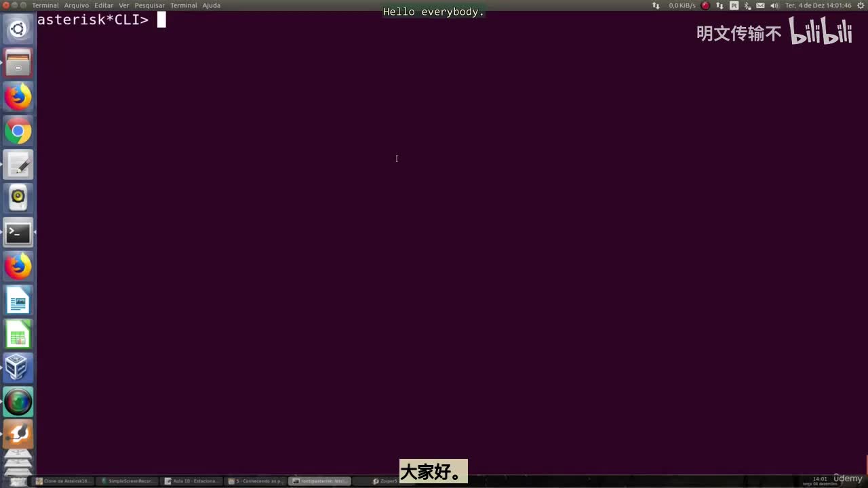Open the text editor in the dock
The image size is (868, 488).
click(18, 165)
